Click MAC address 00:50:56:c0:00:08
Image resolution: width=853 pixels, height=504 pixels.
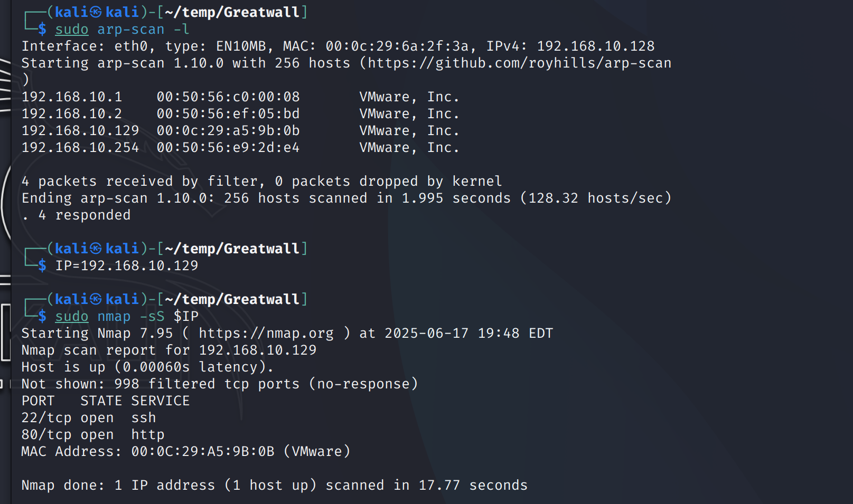228,97
